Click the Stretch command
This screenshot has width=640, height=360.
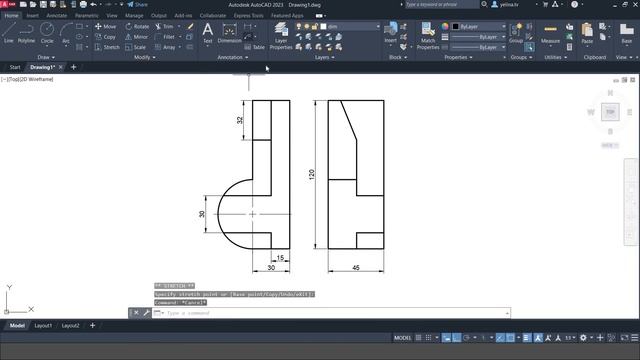107,47
